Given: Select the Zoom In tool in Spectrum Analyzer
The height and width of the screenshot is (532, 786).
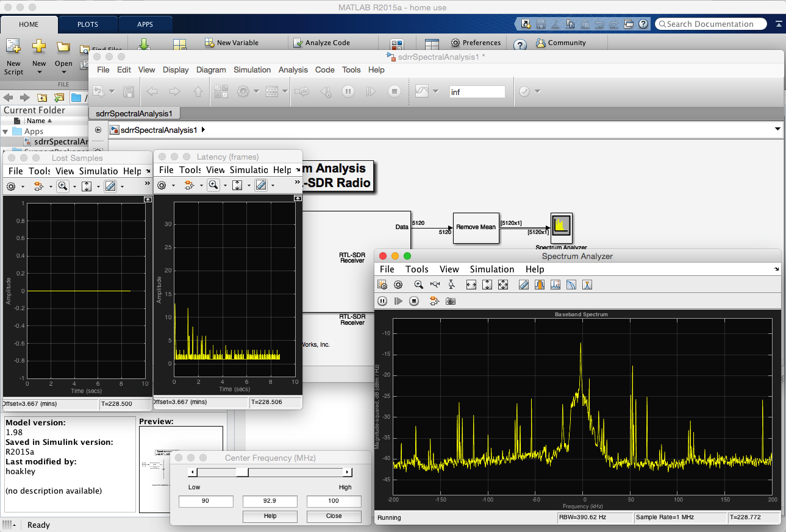Looking at the screenshot, I should click(x=418, y=284).
